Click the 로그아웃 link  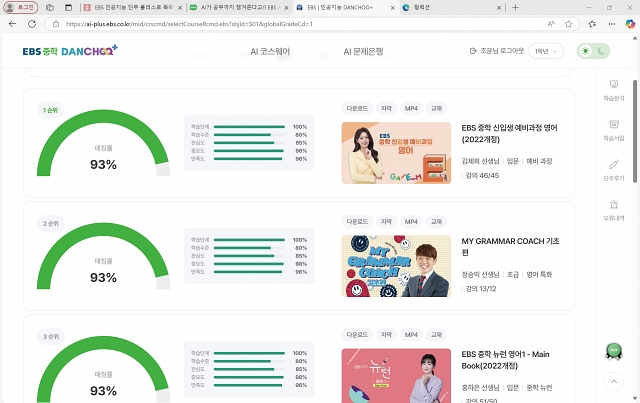click(x=511, y=51)
